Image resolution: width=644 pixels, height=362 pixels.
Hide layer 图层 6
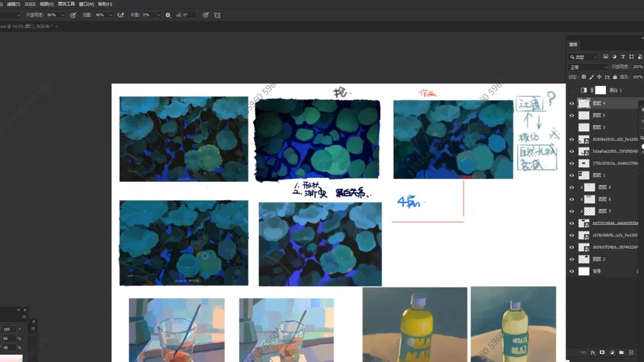[x=572, y=199]
